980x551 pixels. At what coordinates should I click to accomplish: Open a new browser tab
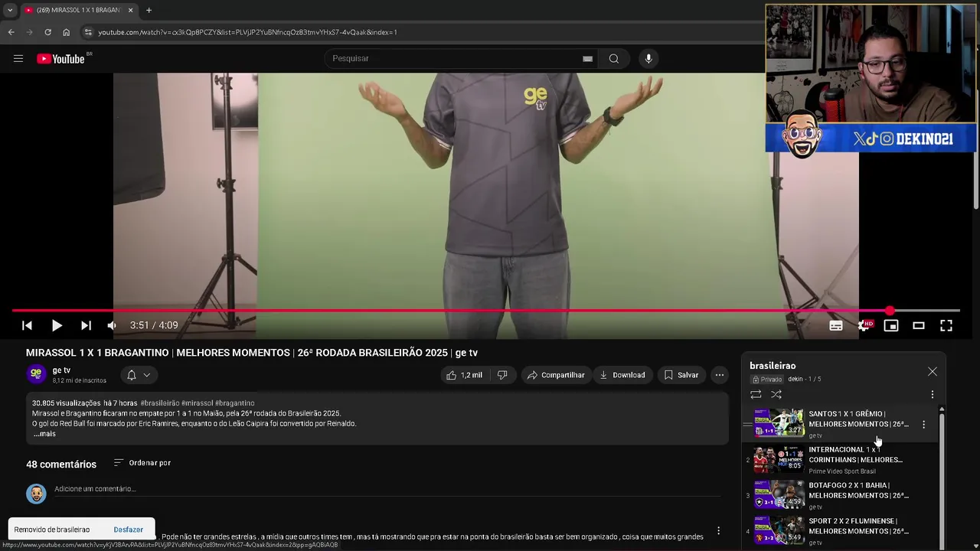click(x=149, y=10)
